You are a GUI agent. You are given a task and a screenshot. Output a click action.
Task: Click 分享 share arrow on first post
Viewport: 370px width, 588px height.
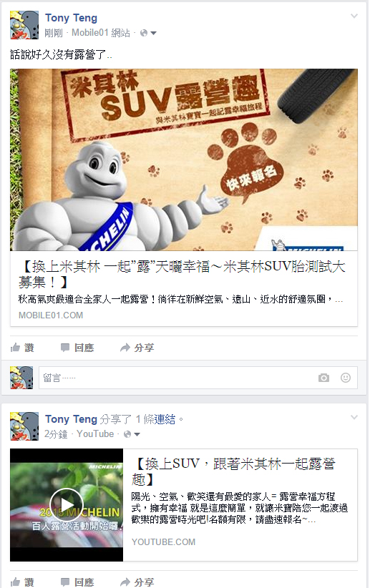click(137, 348)
